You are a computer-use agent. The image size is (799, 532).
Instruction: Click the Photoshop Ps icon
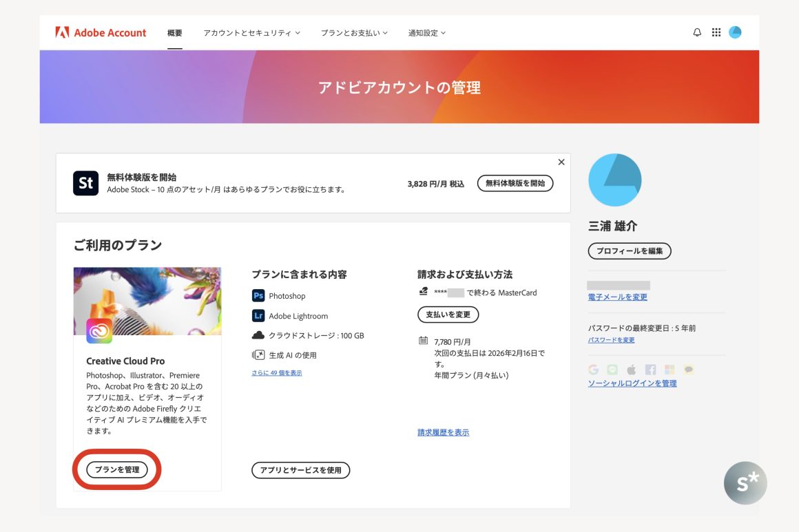[258, 296]
